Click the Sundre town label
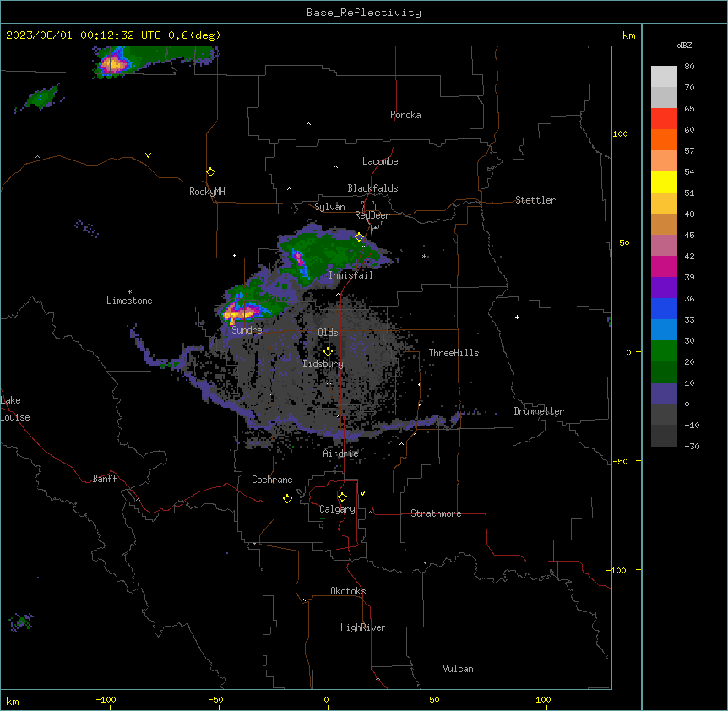This screenshot has height=711, width=728. [247, 330]
